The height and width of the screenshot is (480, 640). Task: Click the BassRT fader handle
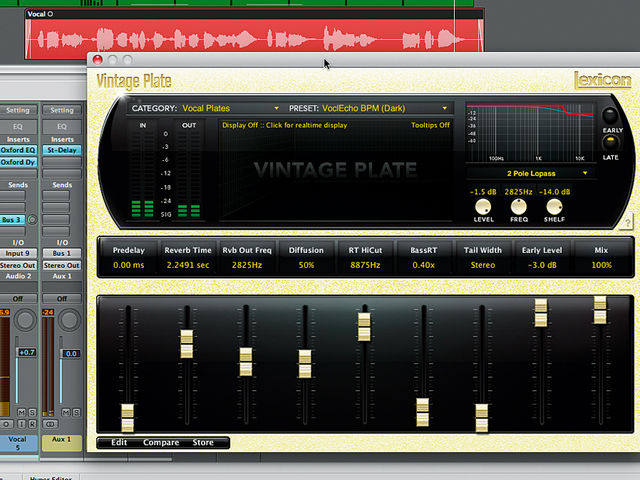tap(422, 412)
